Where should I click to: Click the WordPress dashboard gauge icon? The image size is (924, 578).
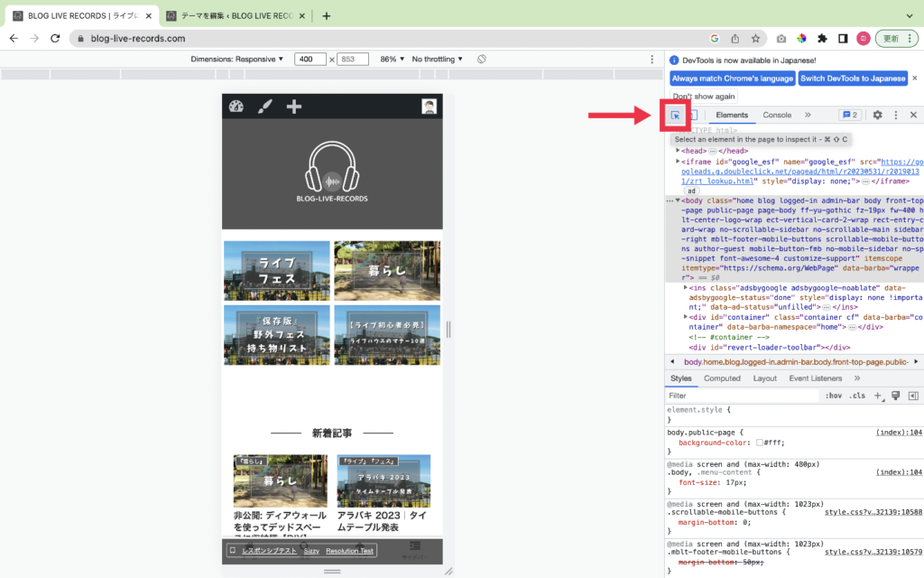[236, 107]
